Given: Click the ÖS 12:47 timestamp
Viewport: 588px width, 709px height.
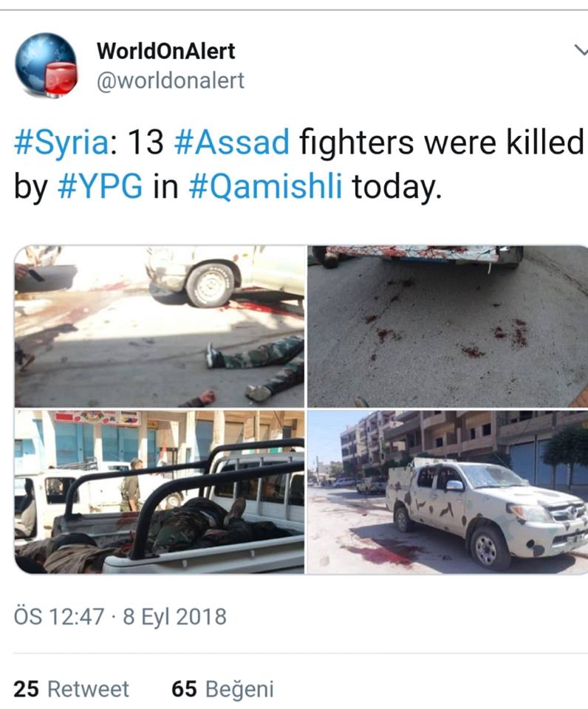Looking at the screenshot, I should click(x=59, y=617).
